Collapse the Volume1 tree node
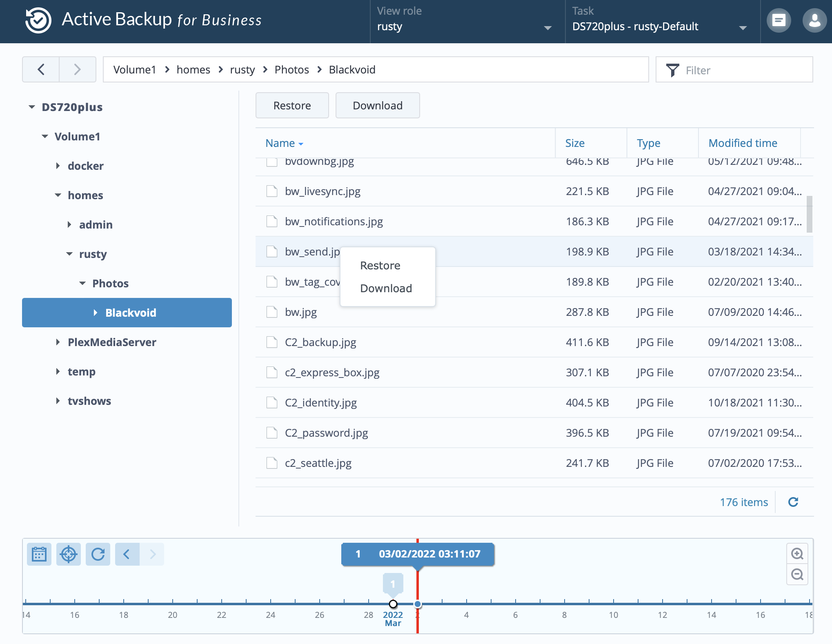The image size is (832, 644). point(45,136)
